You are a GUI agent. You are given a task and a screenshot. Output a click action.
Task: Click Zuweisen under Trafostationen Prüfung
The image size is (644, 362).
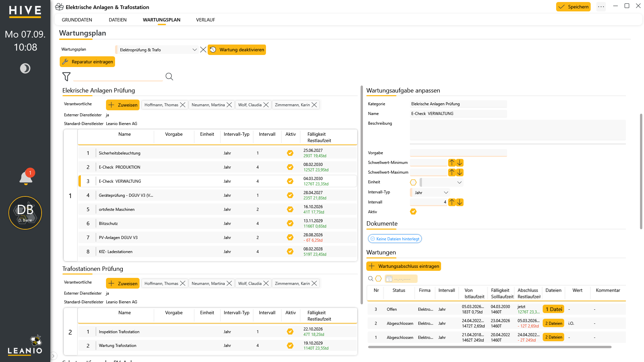coord(123,283)
